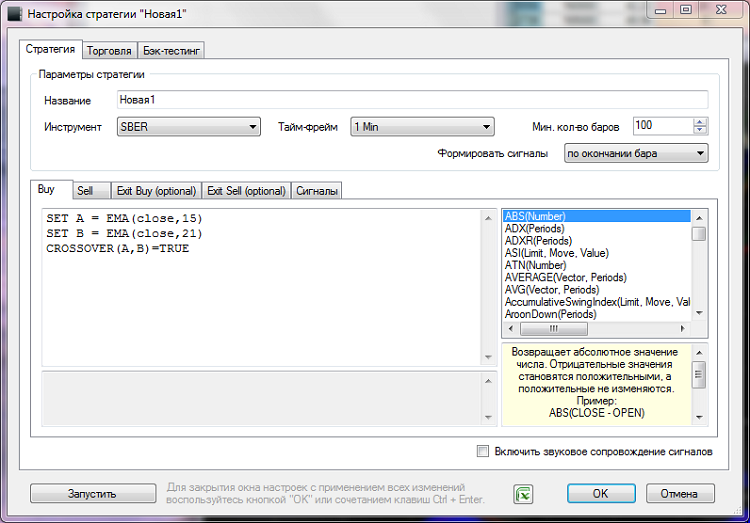Click script editor scroll up arrow
The height and width of the screenshot is (523, 750).
click(488, 218)
